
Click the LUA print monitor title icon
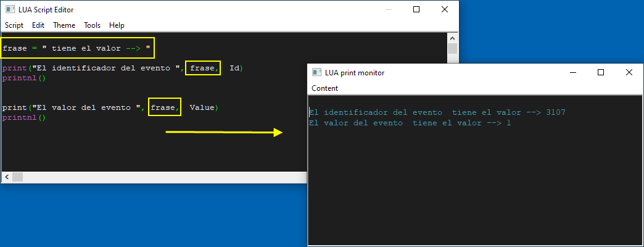tap(316, 72)
